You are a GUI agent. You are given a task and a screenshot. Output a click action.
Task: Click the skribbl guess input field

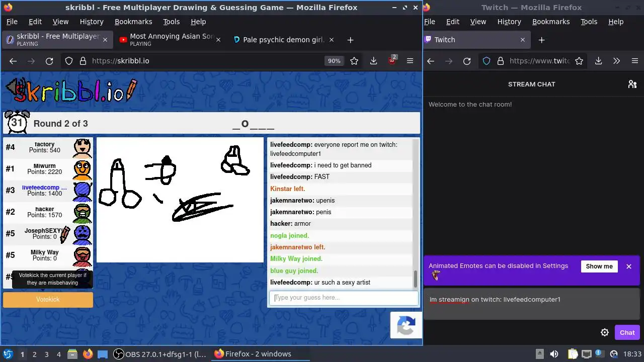click(344, 298)
